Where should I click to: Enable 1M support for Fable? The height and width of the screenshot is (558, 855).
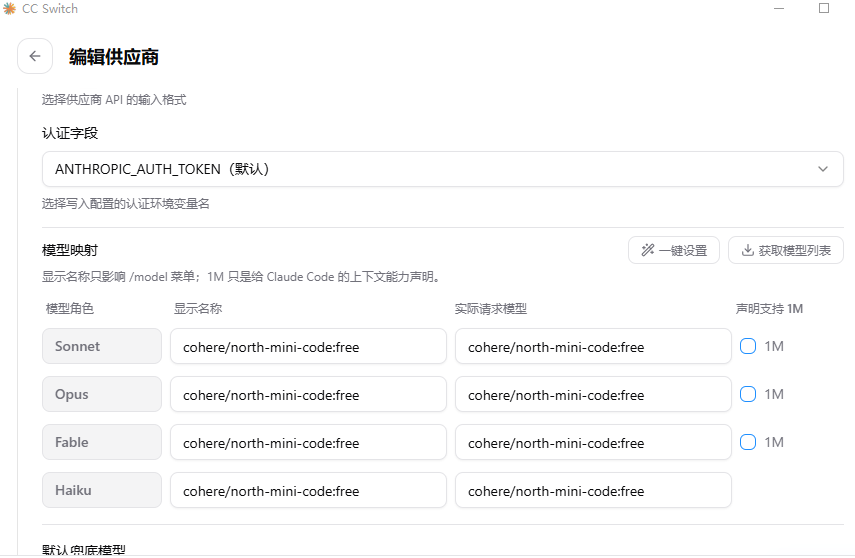tap(748, 442)
